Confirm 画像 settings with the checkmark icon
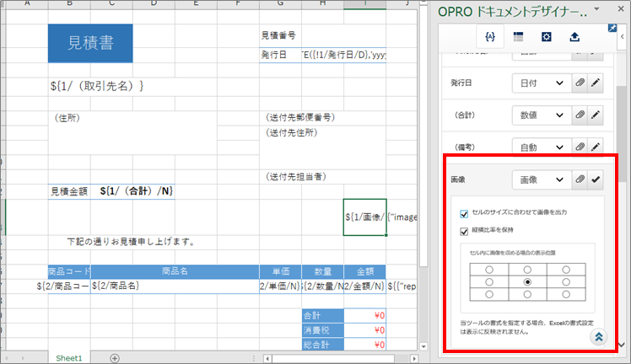 [596, 179]
